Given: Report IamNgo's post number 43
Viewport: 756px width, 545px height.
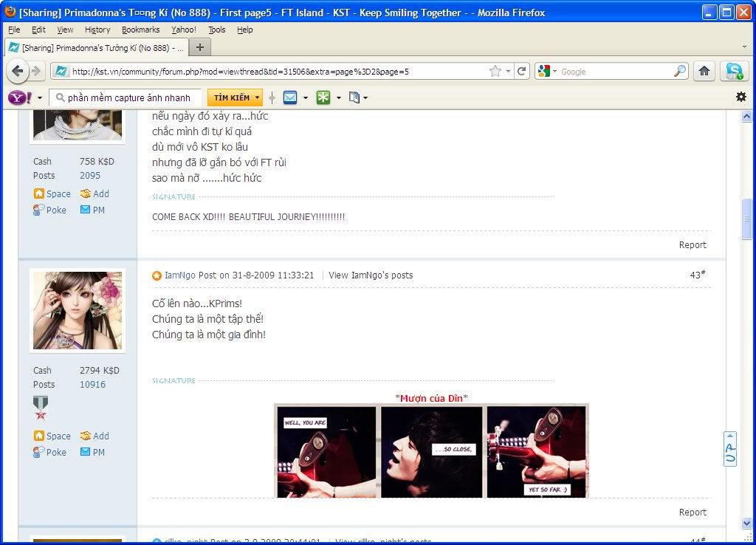Looking at the screenshot, I should (x=693, y=513).
